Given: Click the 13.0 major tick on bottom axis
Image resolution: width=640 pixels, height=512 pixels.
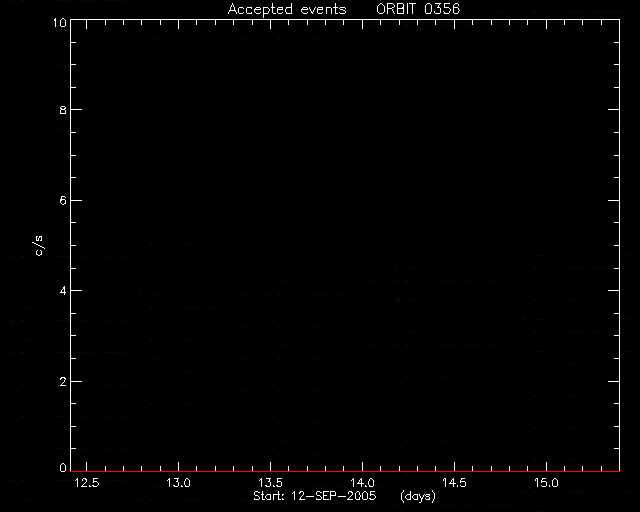Looking at the screenshot, I should [178, 466].
